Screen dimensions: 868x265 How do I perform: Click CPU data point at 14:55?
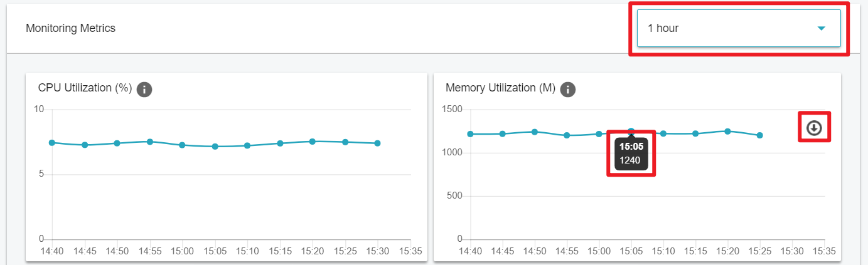coord(150,142)
